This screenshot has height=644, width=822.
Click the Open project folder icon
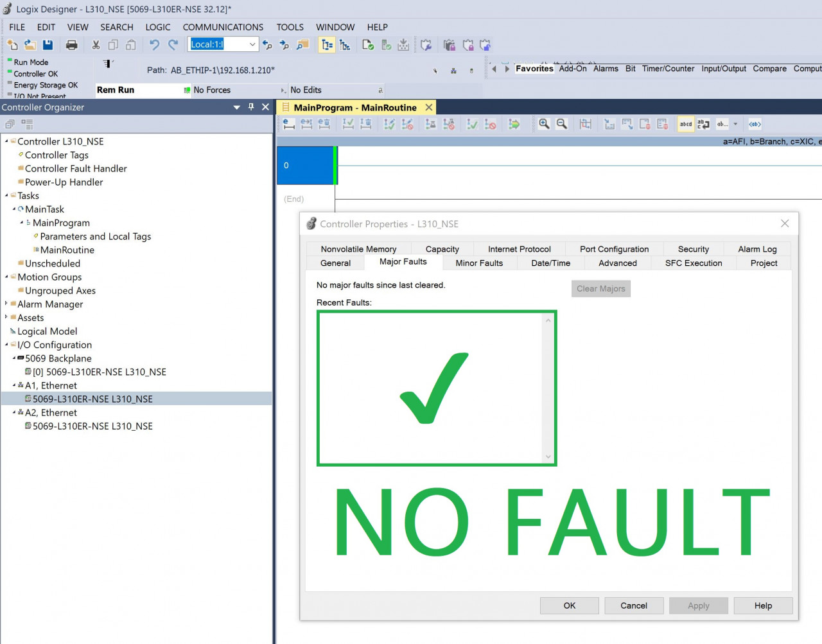pos(30,44)
